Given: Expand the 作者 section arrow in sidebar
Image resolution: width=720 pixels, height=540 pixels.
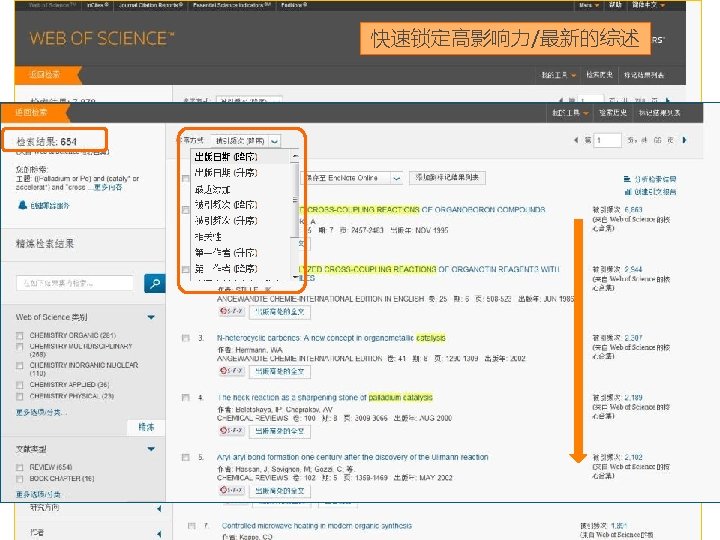Looking at the screenshot, I should (x=159, y=534).
